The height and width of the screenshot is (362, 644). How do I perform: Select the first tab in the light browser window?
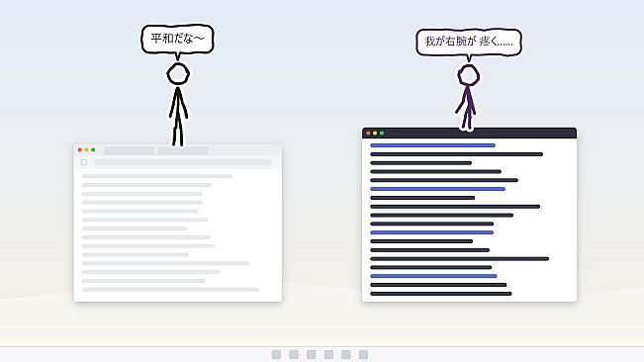[129, 150]
